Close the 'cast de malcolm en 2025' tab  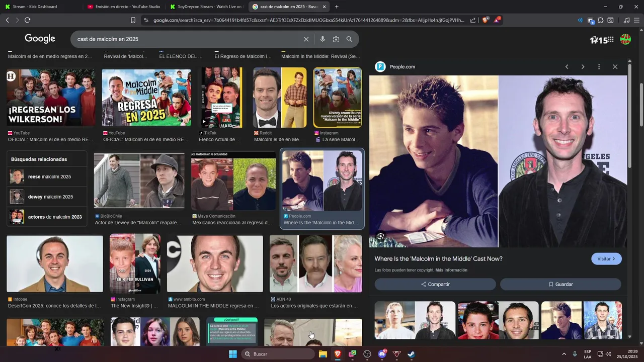(x=324, y=7)
